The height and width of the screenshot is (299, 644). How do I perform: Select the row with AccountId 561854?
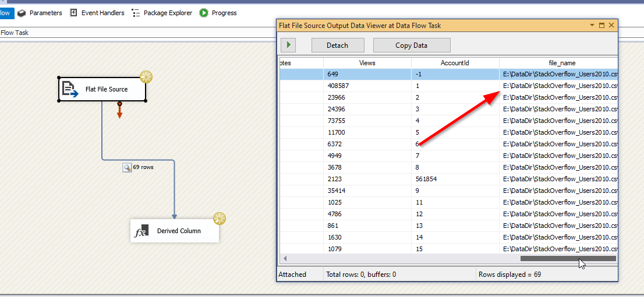[448, 179]
